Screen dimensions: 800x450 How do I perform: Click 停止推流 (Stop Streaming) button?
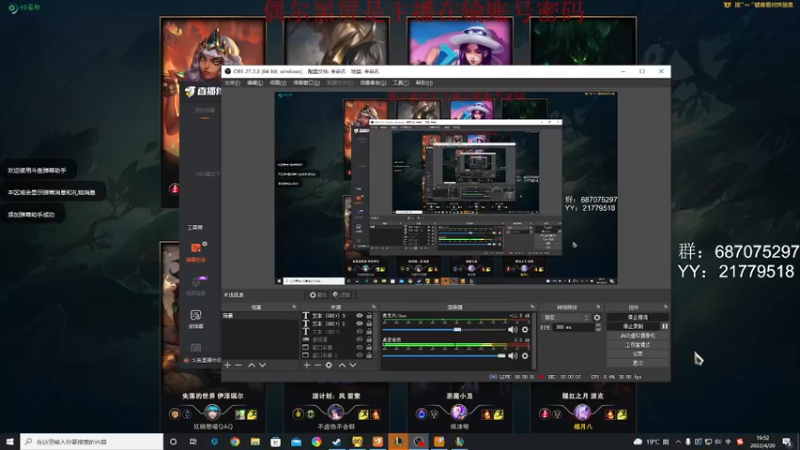pos(637,317)
